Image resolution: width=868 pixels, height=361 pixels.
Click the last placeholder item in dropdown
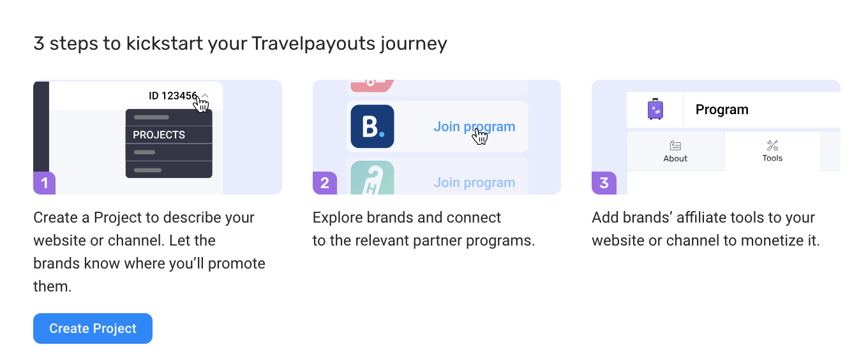click(147, 170)
